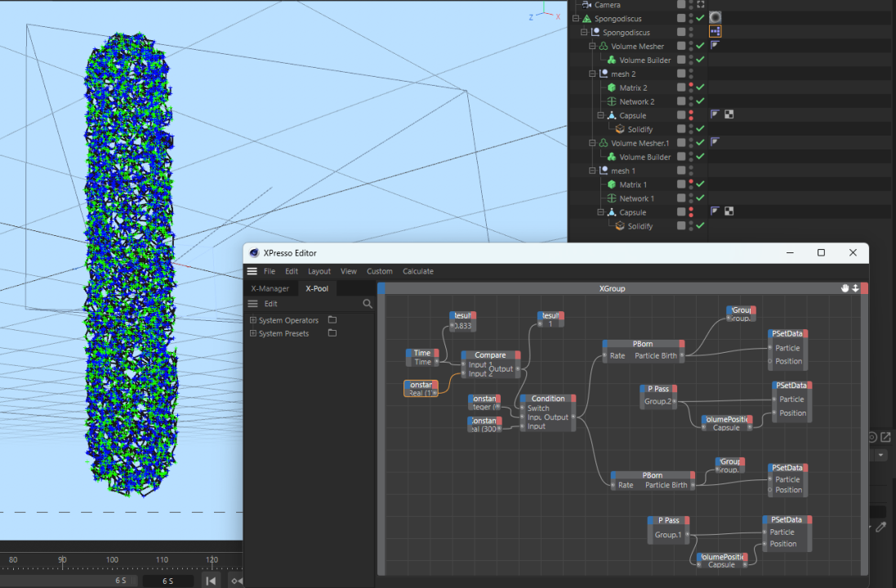Click the material tag on top Spongodiscus

click(x=715, y=18)
